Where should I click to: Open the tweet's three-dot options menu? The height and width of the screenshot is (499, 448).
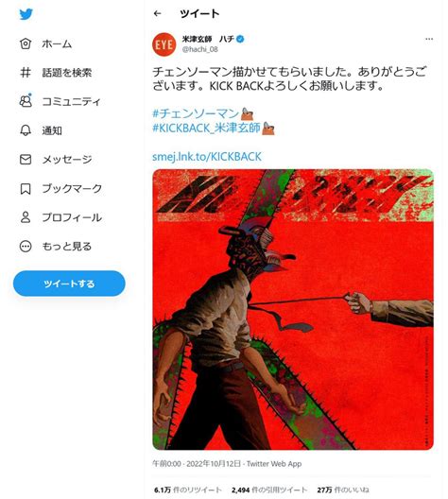point(429,39)
